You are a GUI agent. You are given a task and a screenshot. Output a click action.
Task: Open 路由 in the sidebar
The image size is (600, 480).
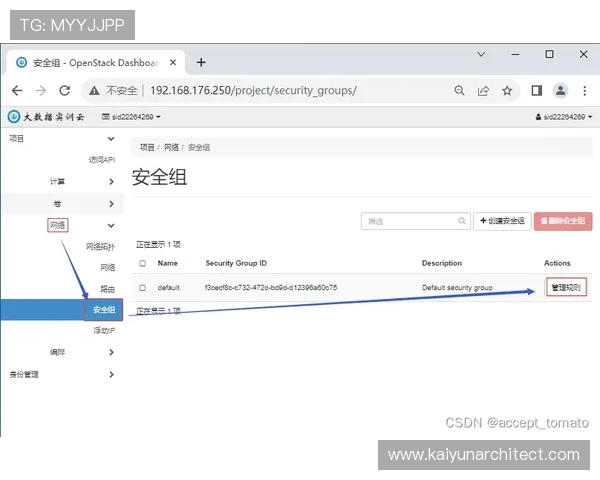pos(108,289)
